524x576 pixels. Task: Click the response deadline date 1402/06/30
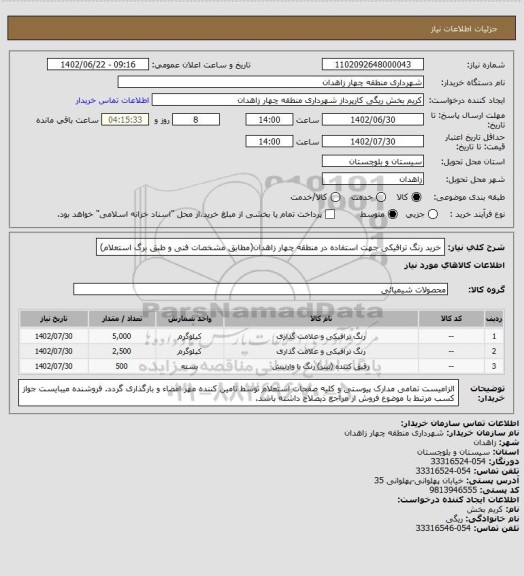(x=373, y=120)
